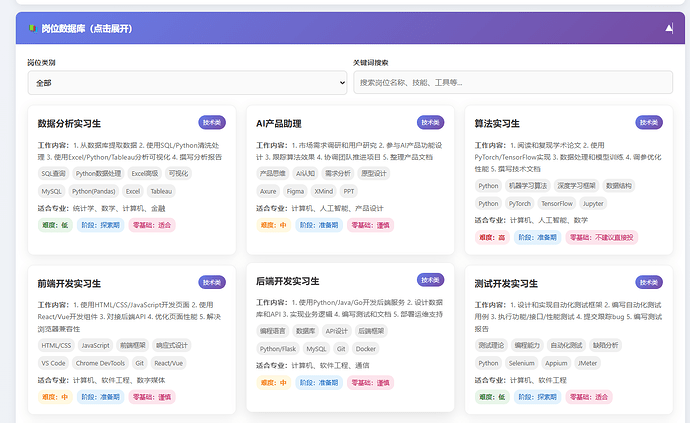Open the 岗位类别 dropdown showing 全部
The image size is (690, 423).
click(x=187, y=82)
